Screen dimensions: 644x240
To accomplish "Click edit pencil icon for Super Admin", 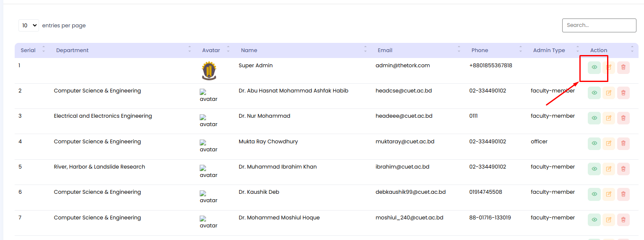I will (609, 67).
